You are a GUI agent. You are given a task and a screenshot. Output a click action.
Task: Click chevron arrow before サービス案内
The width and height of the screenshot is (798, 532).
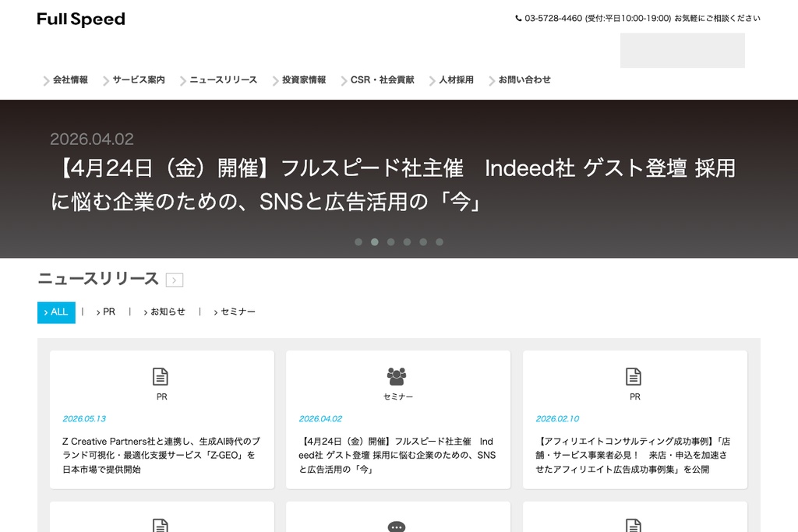[x=106, y=81]
